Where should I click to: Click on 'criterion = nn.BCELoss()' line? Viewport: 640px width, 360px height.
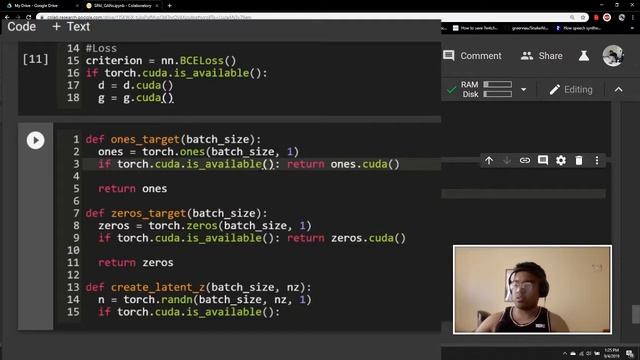pyautogui.click(x=161, y=61)
